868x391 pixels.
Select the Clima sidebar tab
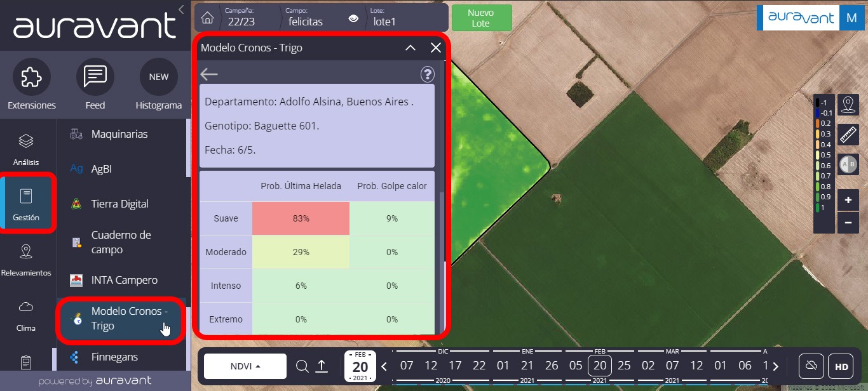[26, 315]
